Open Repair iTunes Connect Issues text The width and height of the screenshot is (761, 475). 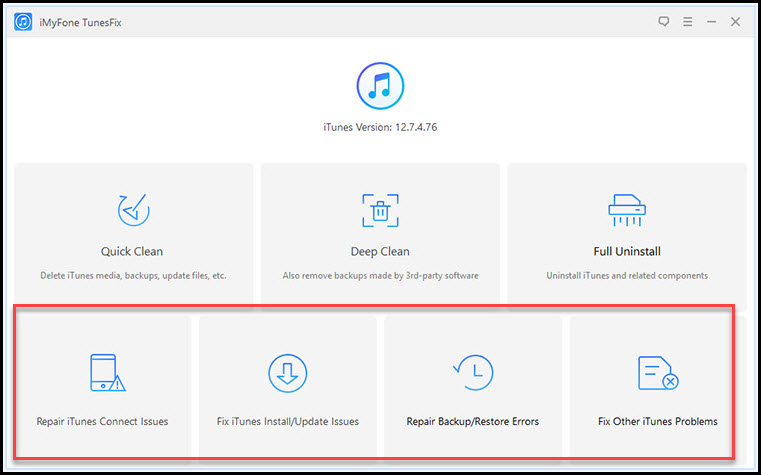point(103,421)
